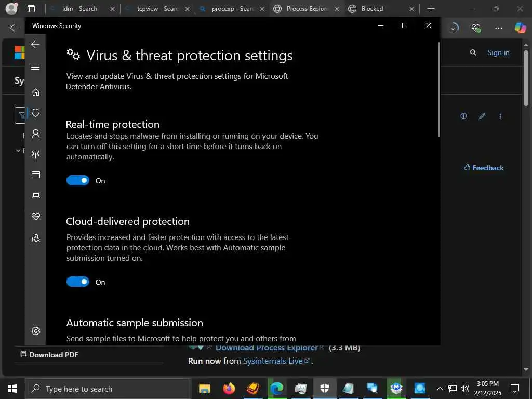Turn off Real-time protection toggle
Screen dimensions: 532x399
click(78, 180)
